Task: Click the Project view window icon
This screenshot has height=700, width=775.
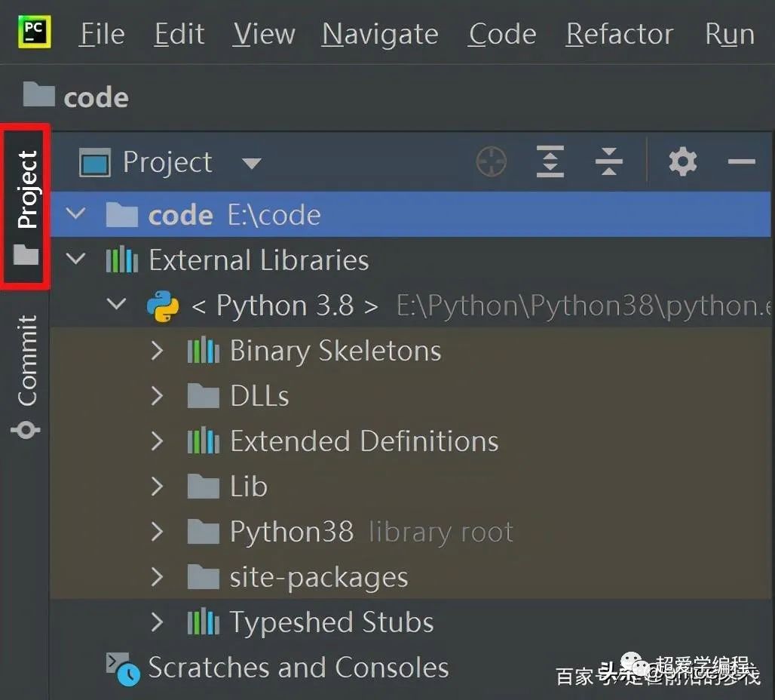Action: click(95, 161)
